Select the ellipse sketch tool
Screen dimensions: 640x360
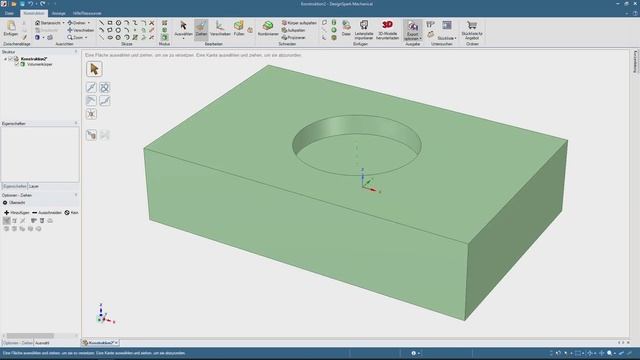tap(110, 38)
